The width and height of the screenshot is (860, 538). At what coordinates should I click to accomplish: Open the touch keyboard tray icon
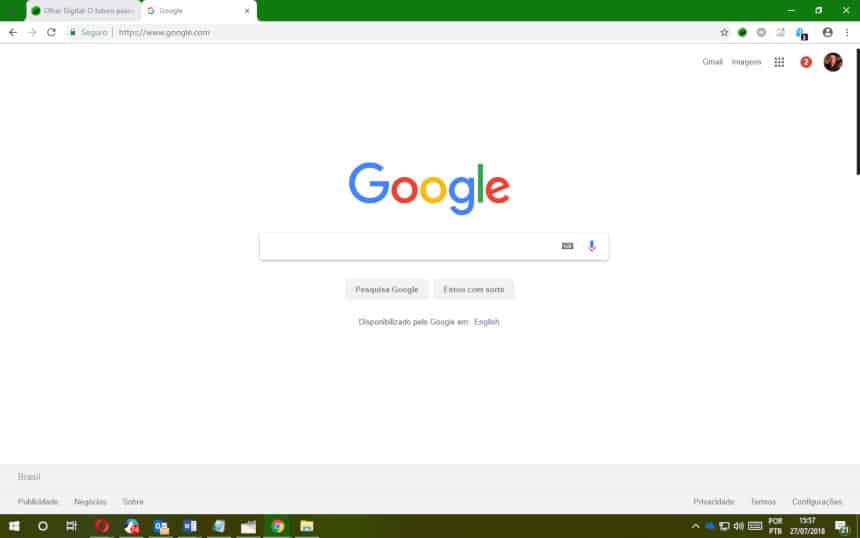pos(755,526)
